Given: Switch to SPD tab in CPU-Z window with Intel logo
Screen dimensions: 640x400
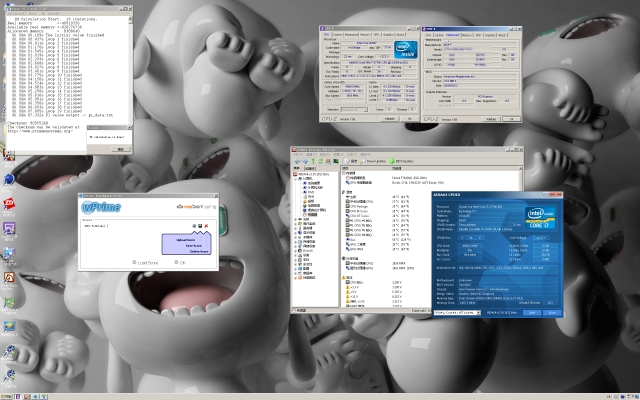Looking at the screenshot, I should pyautogui.click(x=376, y=35).
